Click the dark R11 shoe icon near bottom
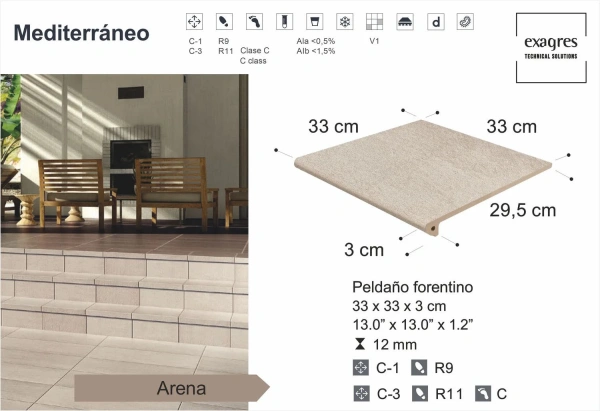The image size is (600, 411). pyautogui.click(x=420, y=393)
